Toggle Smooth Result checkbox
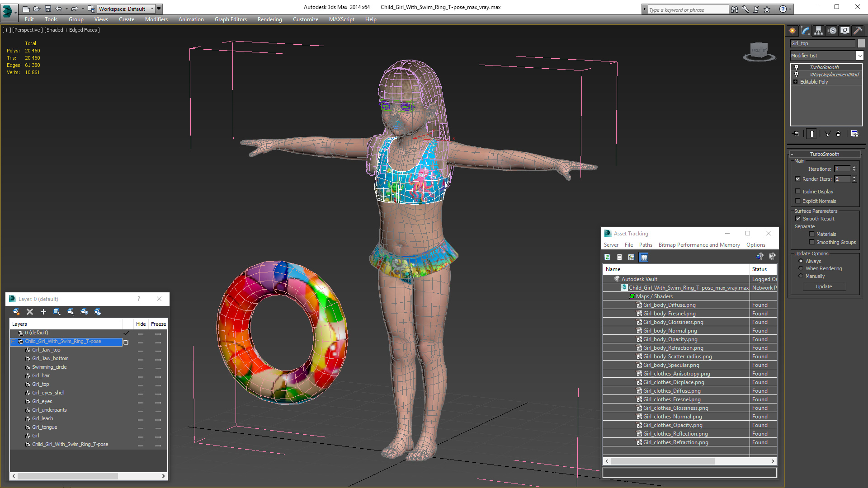This screenshot has width=868, height=488. pyautogui.click(x=798, y=219)
